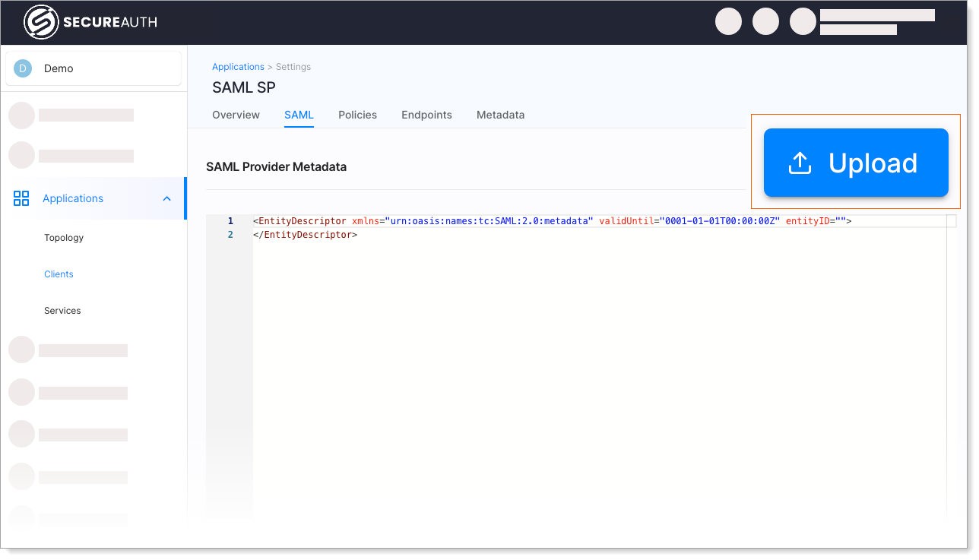Open Services in the sidebar
This screenshot has width=979, height=560.
click(x=62, y=311)
